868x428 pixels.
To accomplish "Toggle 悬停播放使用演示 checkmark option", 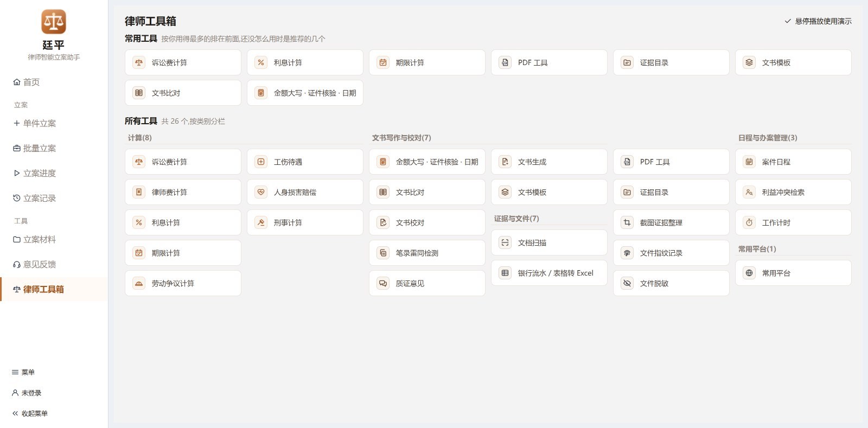I will click(x=818, y=21).
